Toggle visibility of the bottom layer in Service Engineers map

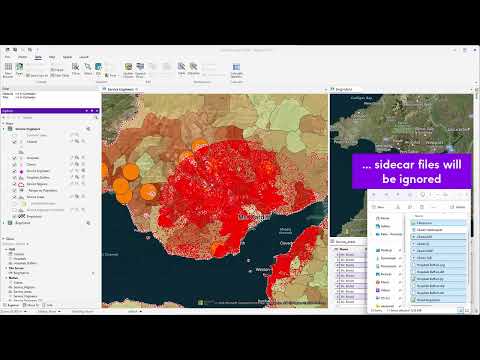14,216
